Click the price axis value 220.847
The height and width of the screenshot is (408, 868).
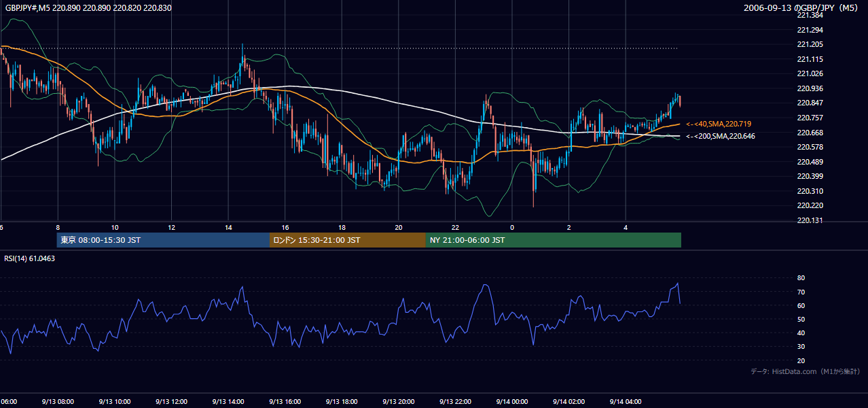(810, 103)
